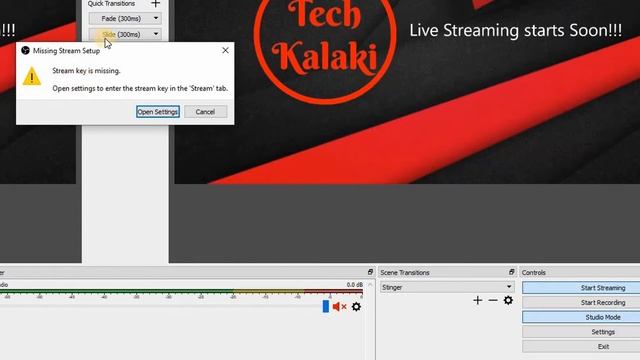This screenshot has width=640, height=360.
Task: Adjust the blue audio volume slider handle
Action: click(x=326, y=306)
